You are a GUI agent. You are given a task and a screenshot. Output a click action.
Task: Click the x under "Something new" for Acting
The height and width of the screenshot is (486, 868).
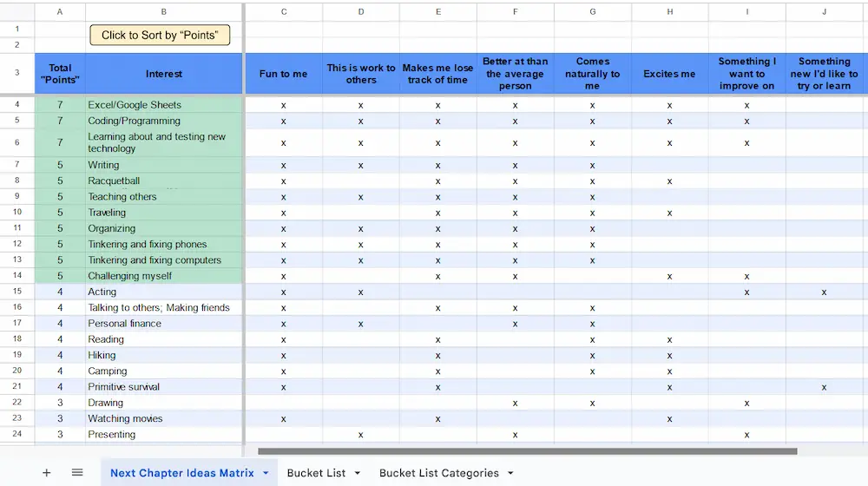pos(824,292)
